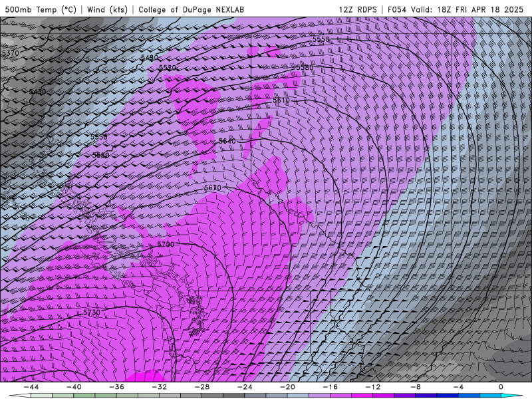Click the "Wind (kts)" header text

click(107, 9)
